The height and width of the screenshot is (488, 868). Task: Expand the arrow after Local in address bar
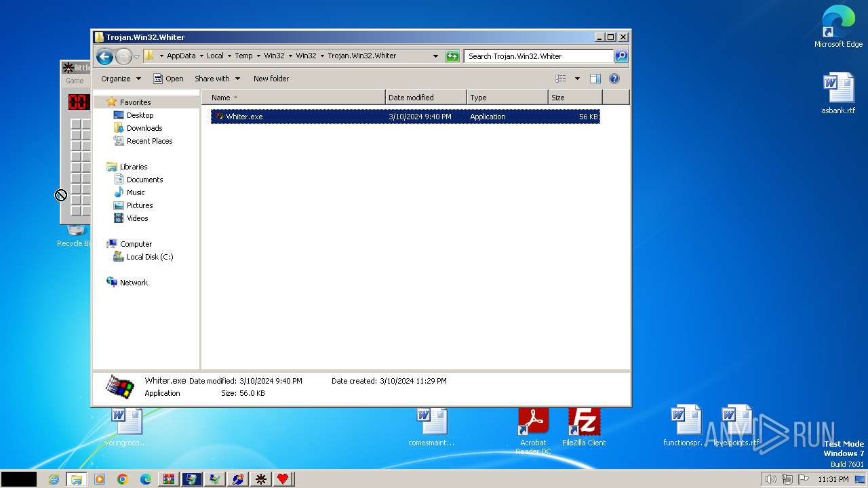[229, 56]
